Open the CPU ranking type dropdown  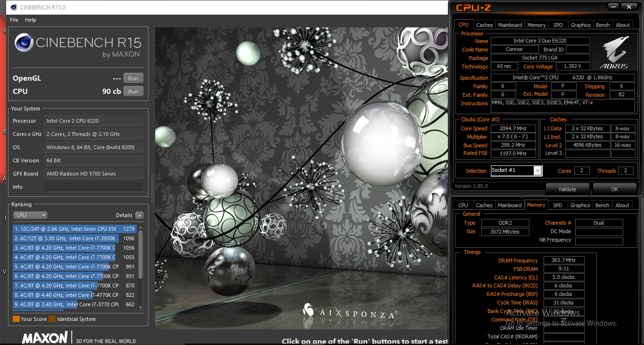tap(31, 215)
